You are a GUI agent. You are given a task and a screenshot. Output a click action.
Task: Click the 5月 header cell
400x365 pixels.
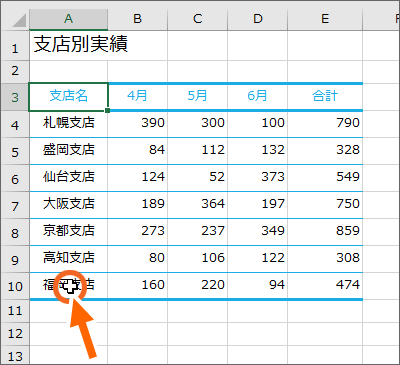197,97
